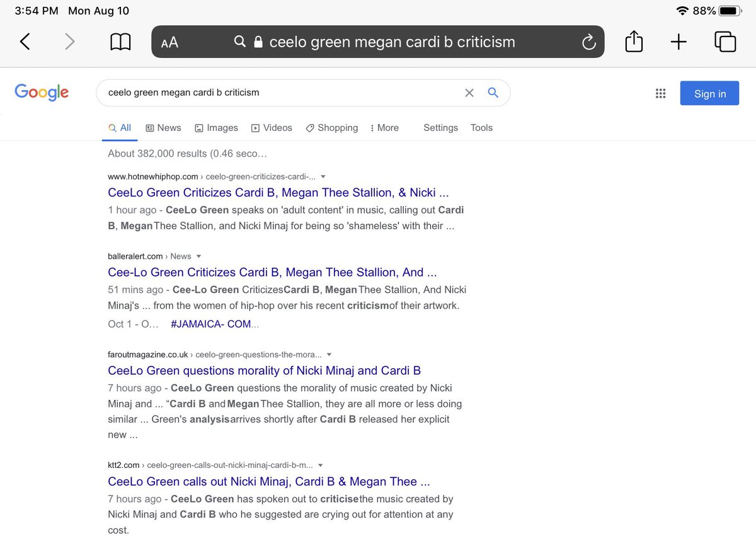Image resolution: width=756 pixels, height=539 pixels.
Task: Open 'CeeLo Green questions morality' result
Action: point(264,370)
